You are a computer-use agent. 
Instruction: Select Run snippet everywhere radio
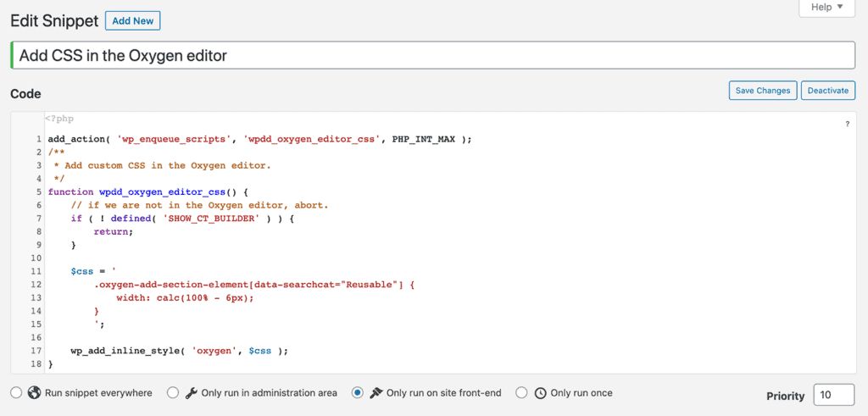click(x=17, y=393)
